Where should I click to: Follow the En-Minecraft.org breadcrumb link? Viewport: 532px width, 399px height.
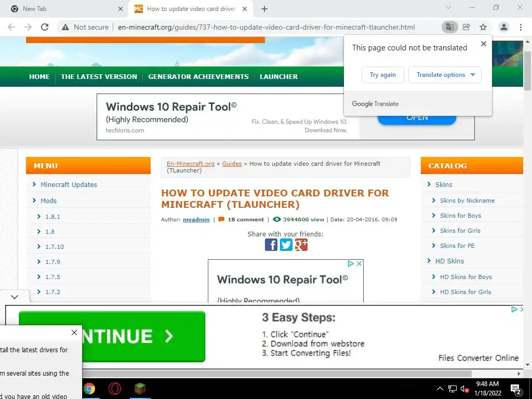[x=191, y=164]
